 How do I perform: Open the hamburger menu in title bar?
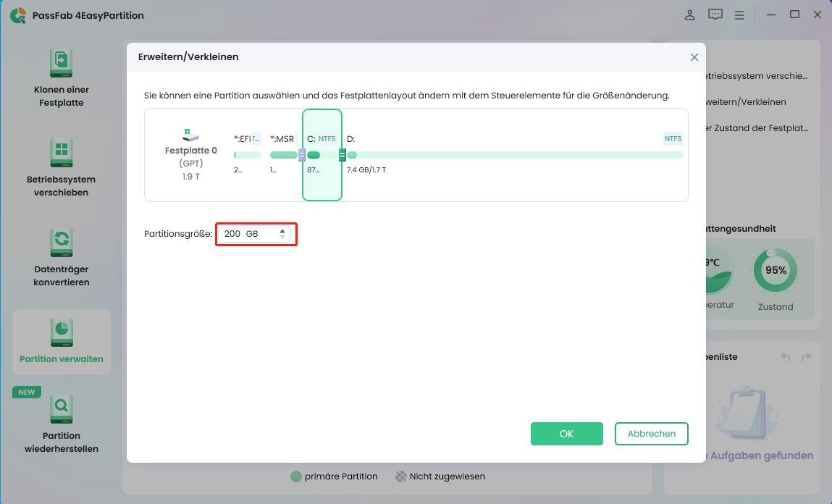tap(739, 15)
